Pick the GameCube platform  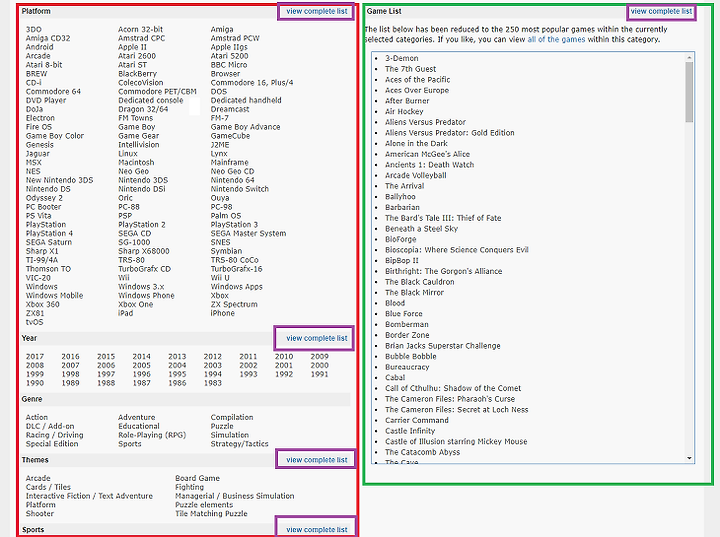click(x=230, y=136)
